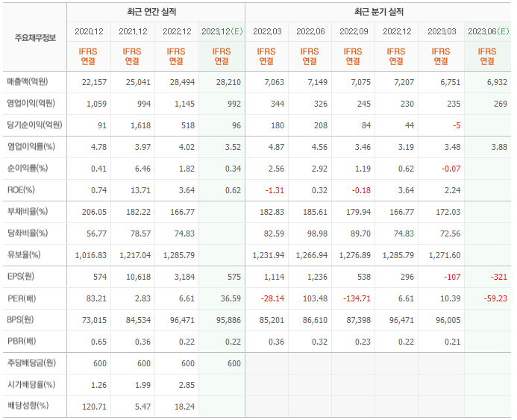Click the EPS value 10,618
Image resolution: width=517 pixels, height=420 pixels.
click(138, 277)
